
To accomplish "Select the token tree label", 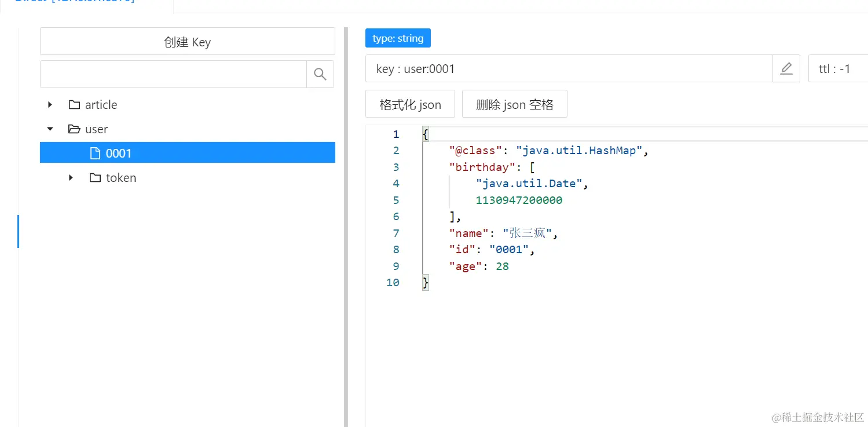I will pyautogui.click(x=121, y=178).
